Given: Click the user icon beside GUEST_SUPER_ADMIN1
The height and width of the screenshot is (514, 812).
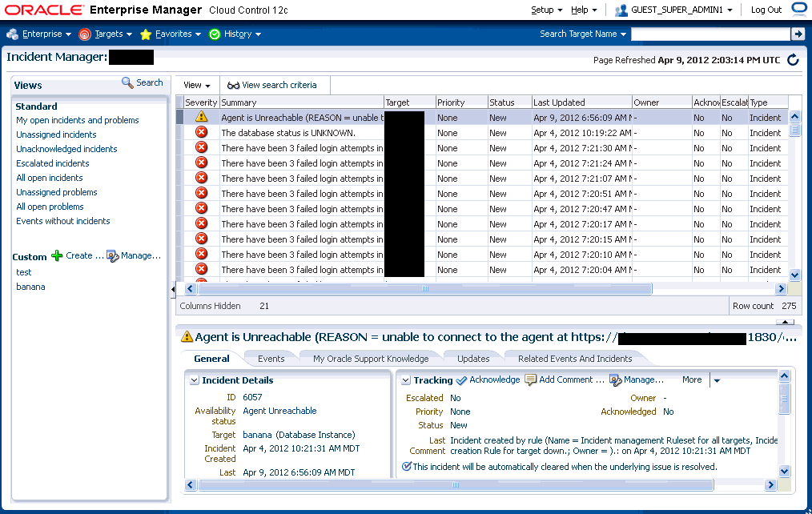Looking at the screenshot, I should pyautogui.click(x=621, y=10).
